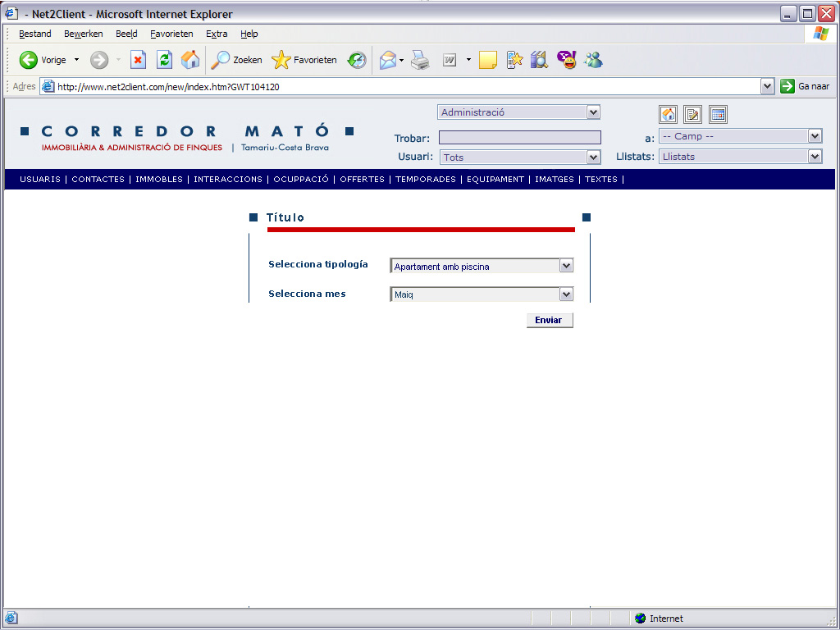This screenshot has width=840, height=630.
Task: Go to CONTACTES section
Action: pyautogui.click(x=98, y=180)
